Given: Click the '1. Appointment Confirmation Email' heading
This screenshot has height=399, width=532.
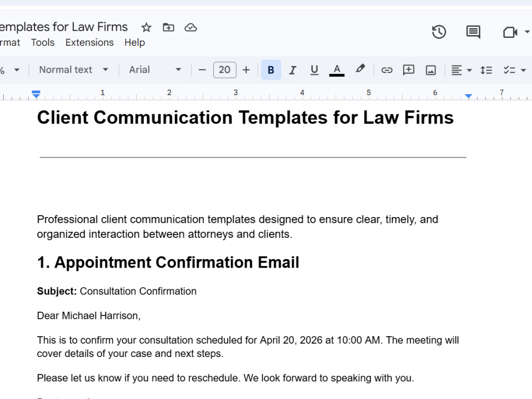Looking at the screenshot, I should [168, 262].
